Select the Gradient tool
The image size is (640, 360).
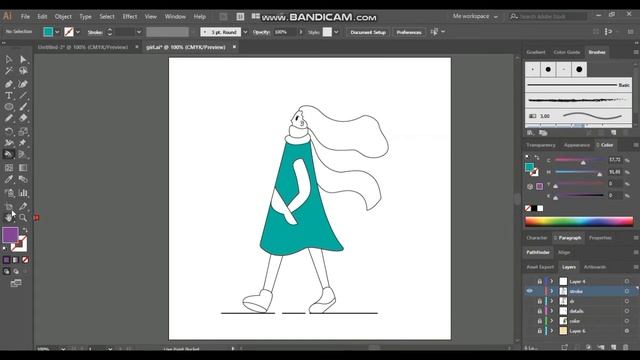click(23, 168)
